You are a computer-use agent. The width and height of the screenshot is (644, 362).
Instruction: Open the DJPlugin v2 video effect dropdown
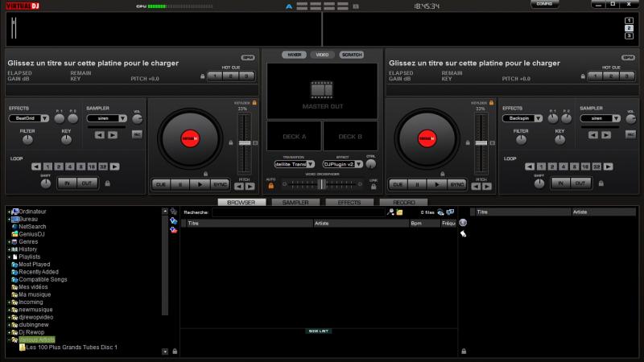point(358,164)
